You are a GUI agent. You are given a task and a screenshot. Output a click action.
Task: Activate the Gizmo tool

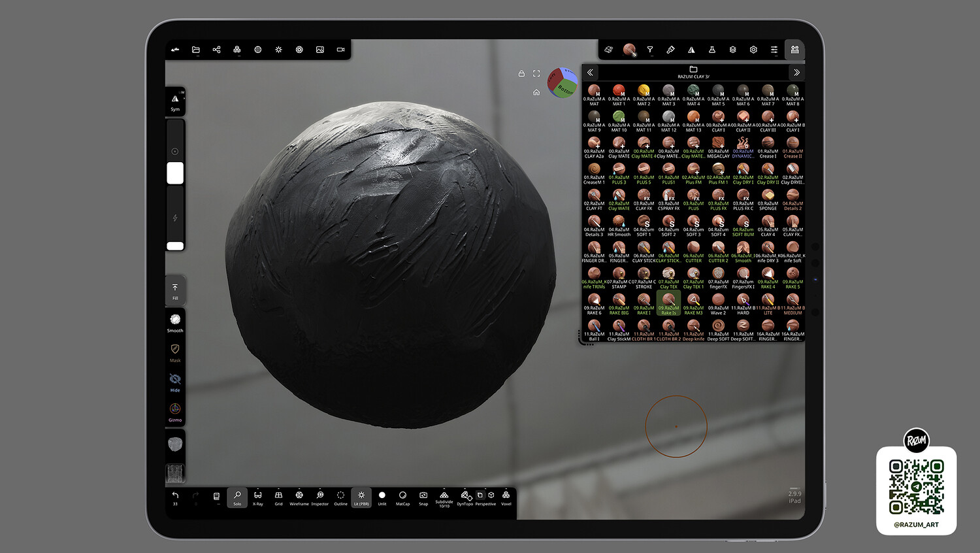[x=175, y=412]
